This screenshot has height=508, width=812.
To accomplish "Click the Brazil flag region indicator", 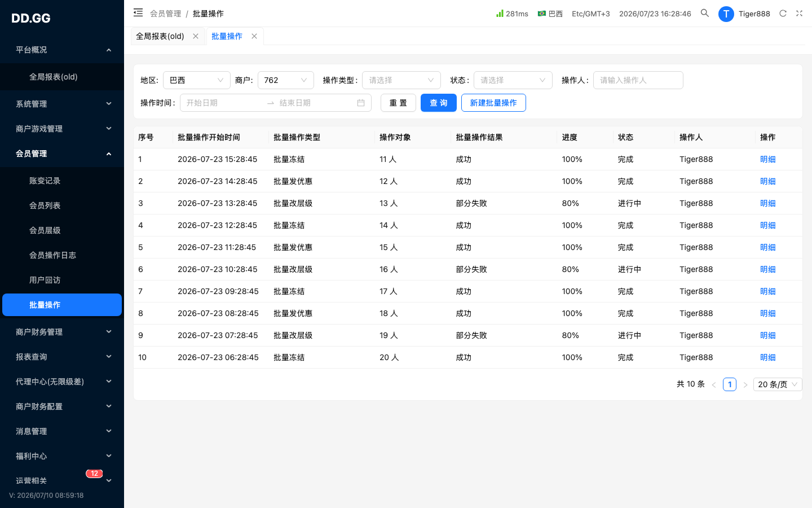I will (542, 14).
